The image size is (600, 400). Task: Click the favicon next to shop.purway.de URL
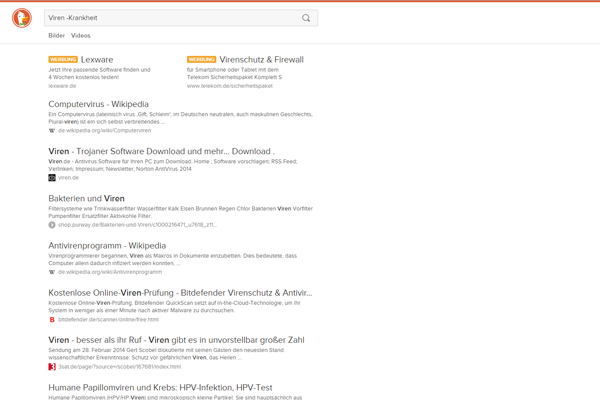click(x=52, y=225)
